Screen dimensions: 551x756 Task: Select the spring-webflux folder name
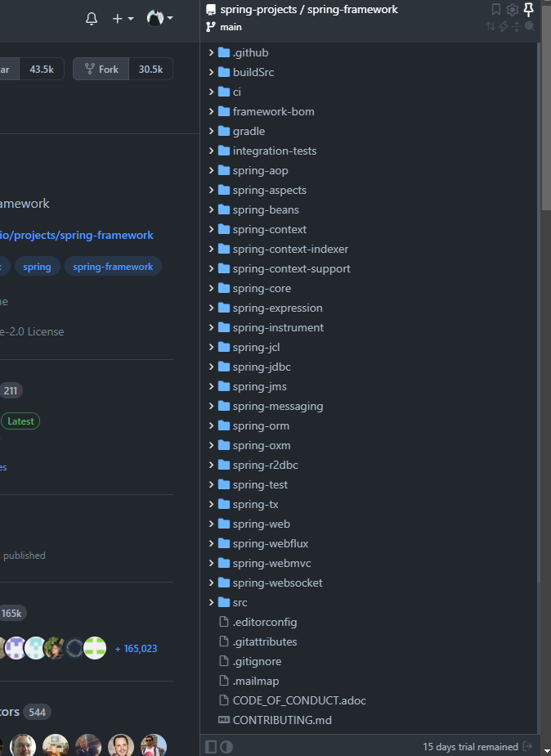tap(271, 544)
